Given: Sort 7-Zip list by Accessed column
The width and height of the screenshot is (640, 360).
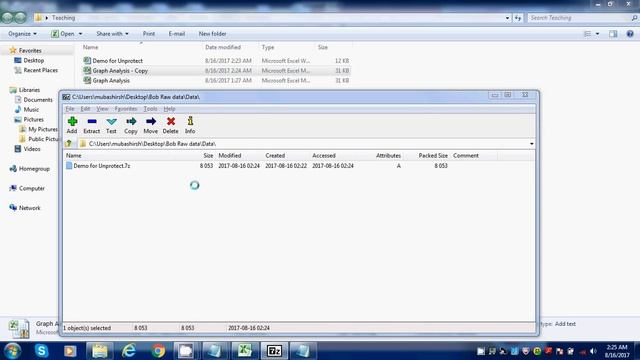Looking at the screenshot, I should point(324,156).
